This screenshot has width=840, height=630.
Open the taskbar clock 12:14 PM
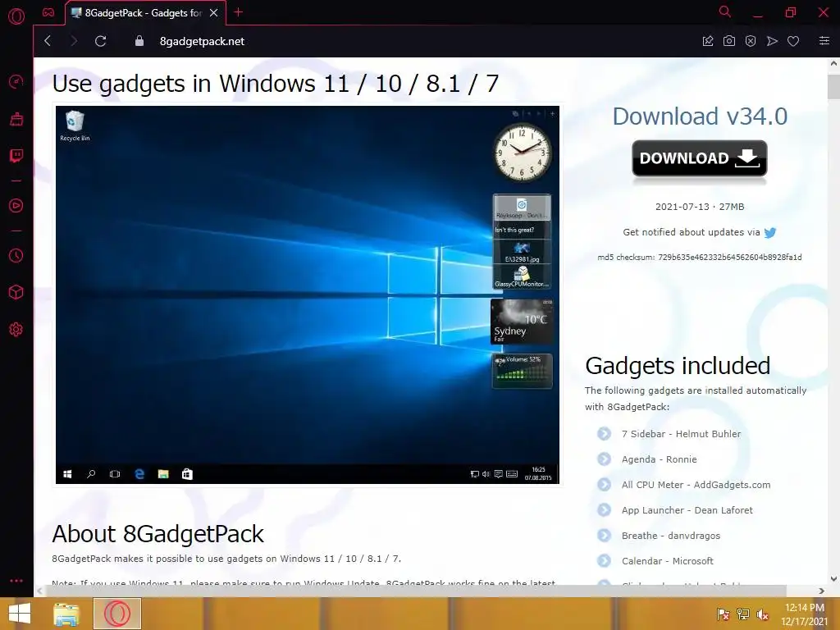(805, 614)
